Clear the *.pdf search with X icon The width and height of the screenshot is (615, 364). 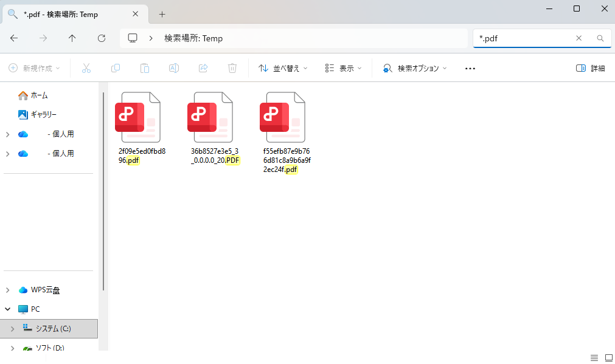click(579, 38)
